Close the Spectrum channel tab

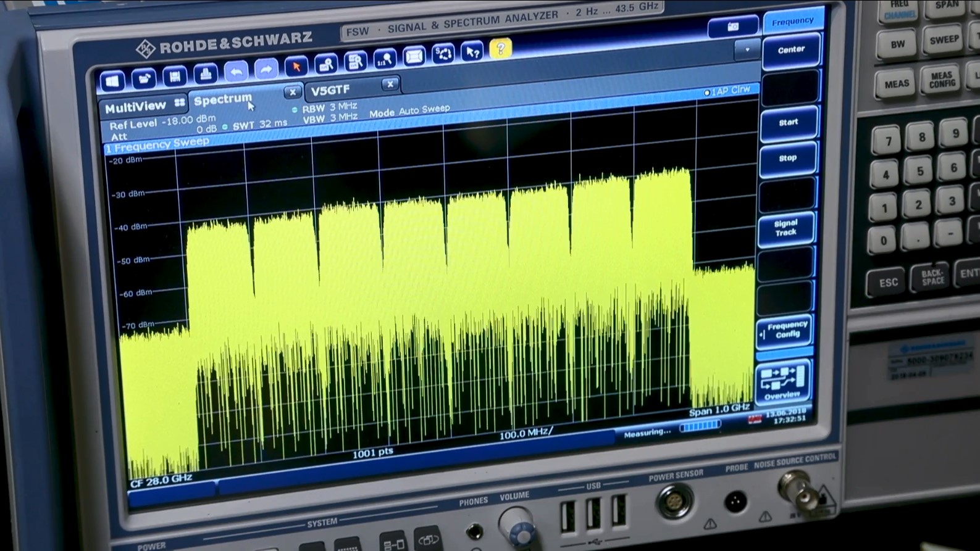pos(293,93)
